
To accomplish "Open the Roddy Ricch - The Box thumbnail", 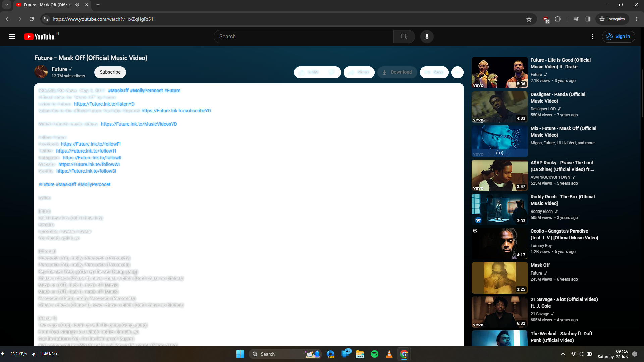I will (499, 209).
